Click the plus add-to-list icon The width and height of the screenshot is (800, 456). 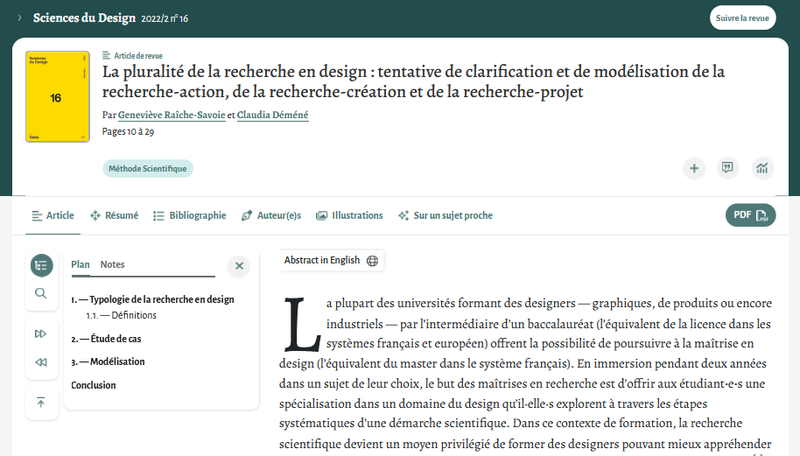pyautogui.click(x=694, y=168)
